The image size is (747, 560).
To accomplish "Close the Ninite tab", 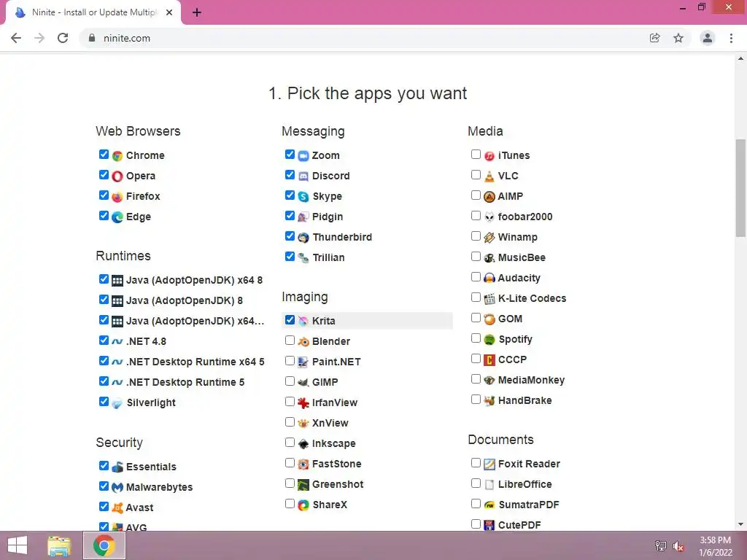I will click(169, 13).
